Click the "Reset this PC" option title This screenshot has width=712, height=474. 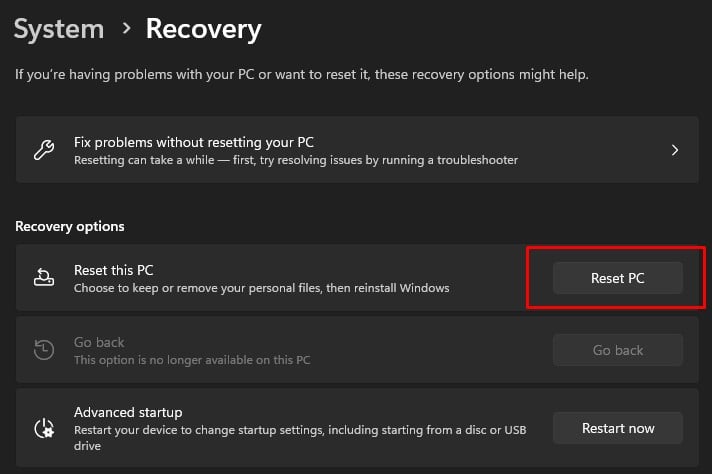113,270
